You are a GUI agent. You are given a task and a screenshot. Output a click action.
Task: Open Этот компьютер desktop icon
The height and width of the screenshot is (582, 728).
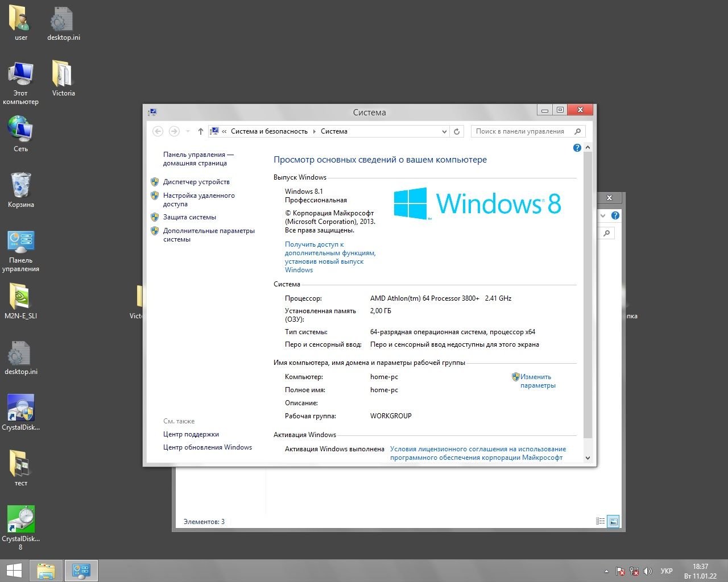coord(20,83)
